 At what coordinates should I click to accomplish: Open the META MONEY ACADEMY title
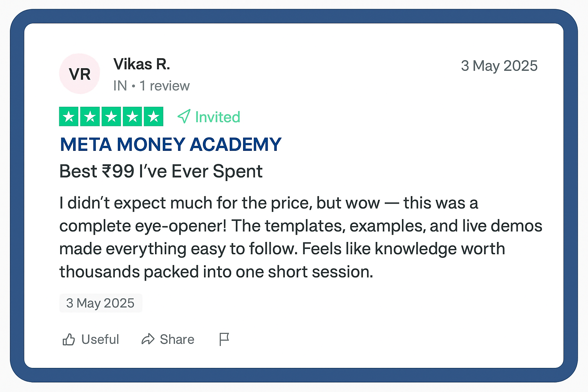171,145
